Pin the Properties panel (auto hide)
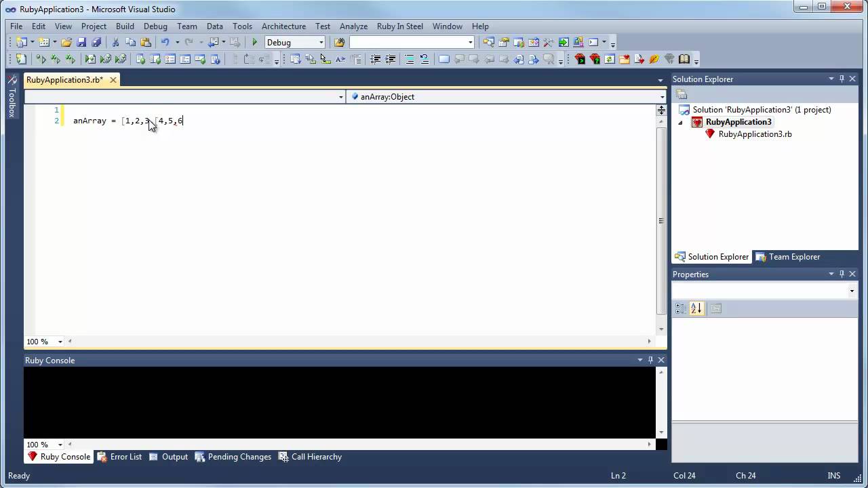The width and height of the screenshot is (868, 488). click(842, 274)
